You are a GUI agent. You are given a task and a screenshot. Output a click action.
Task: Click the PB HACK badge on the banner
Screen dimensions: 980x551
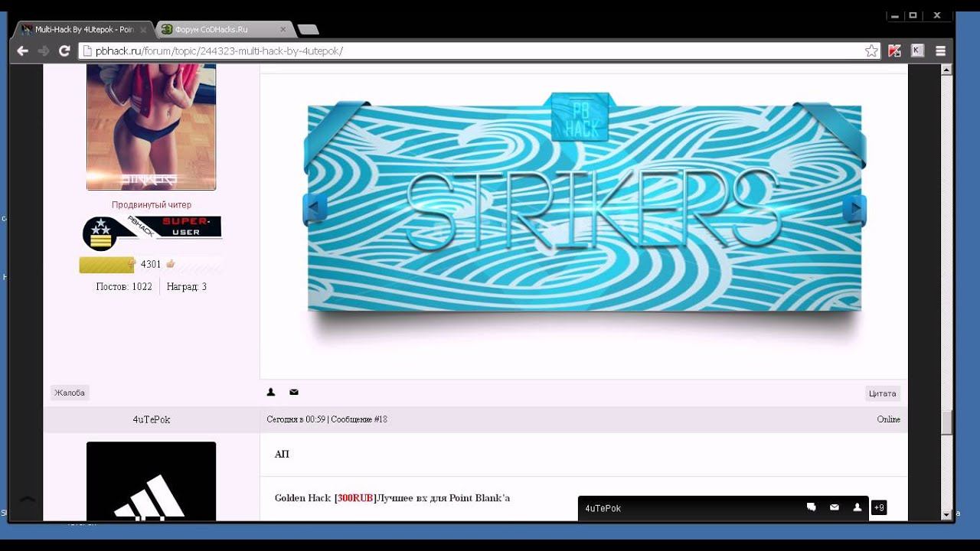[x=580, y=117]
